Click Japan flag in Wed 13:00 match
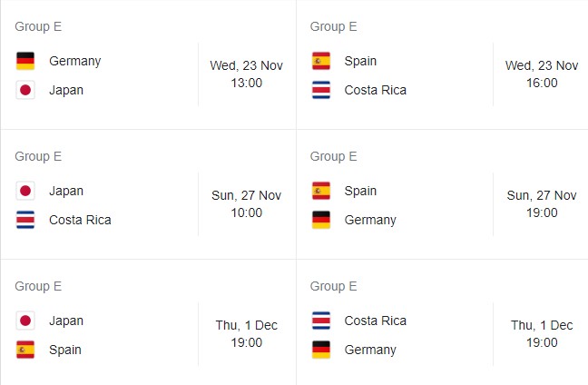588x385 pixels. [25, 90]
